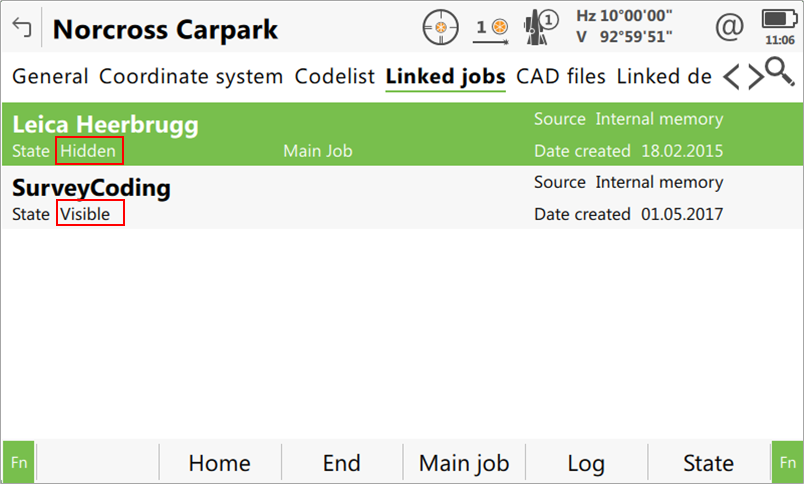Open the magnifier search icon

coord(778,72)
